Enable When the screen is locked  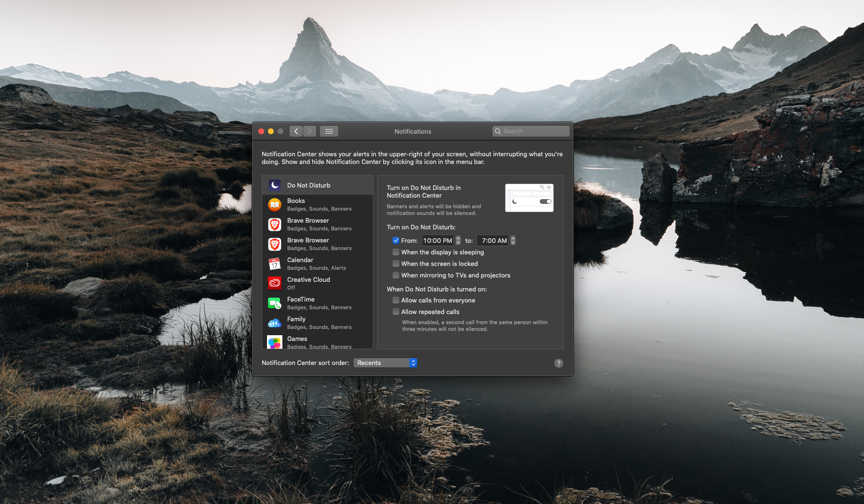pos(396,264)
